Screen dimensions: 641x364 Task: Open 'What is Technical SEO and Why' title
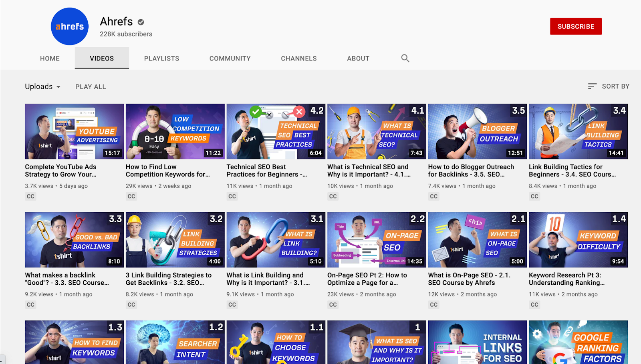coord(369,171)
